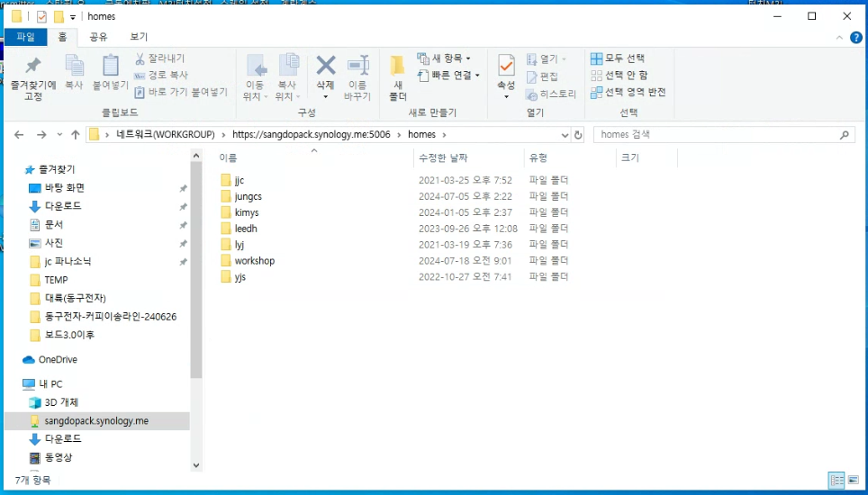
Task: Click the Paste icon in clipboard group
Action: (111, 68)
